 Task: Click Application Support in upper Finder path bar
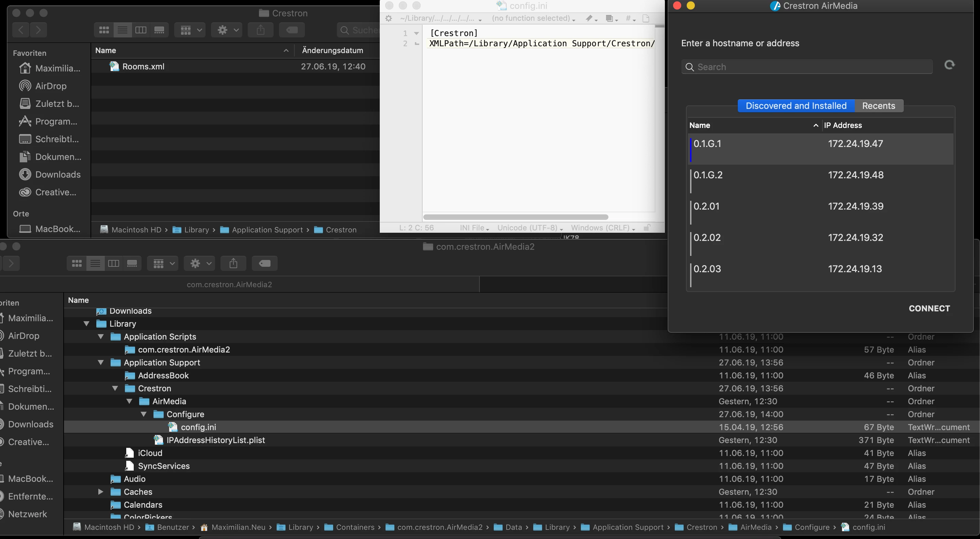click(x=267, y=230)
